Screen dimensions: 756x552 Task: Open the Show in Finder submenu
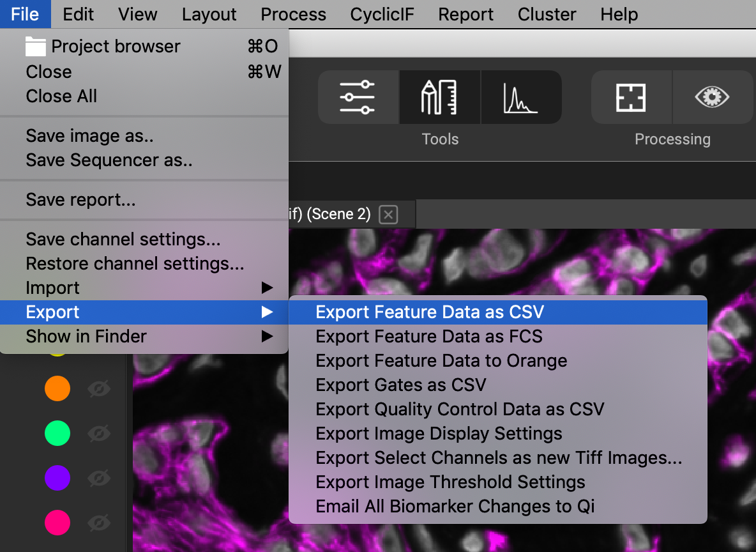pyautogui.click(x=144, y=336)
